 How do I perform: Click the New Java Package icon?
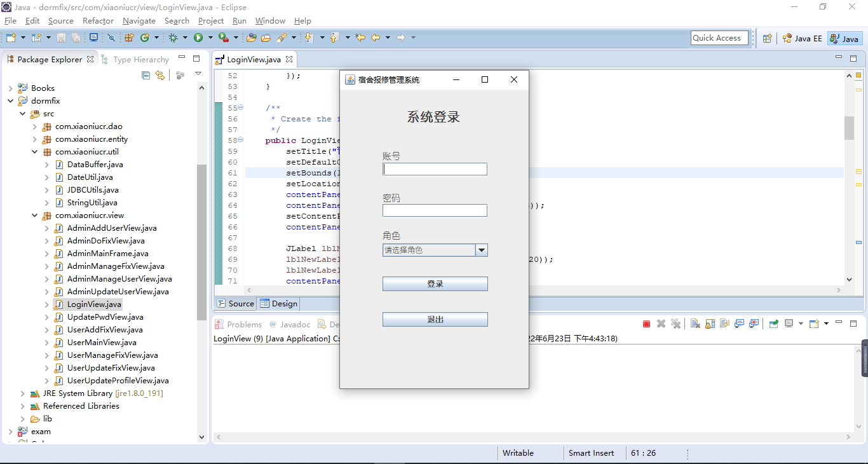(x=129, y=38)
